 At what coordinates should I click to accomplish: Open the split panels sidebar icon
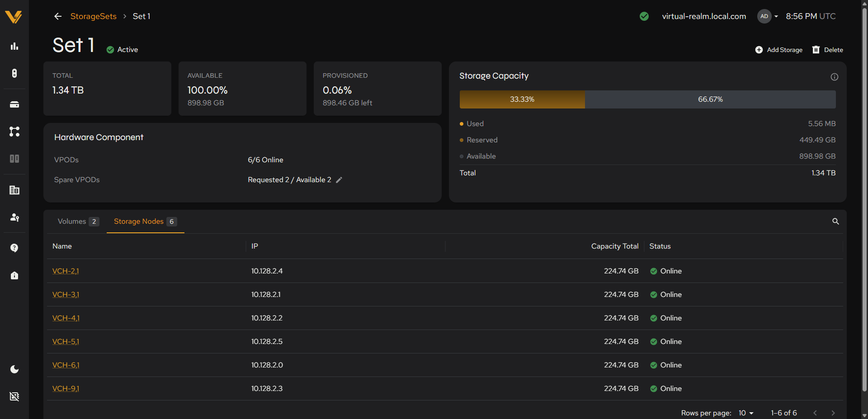point(14,159)
